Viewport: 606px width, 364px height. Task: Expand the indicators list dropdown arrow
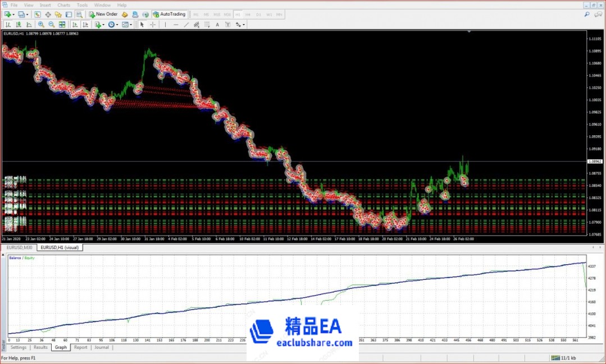click(x=104, y=25)
